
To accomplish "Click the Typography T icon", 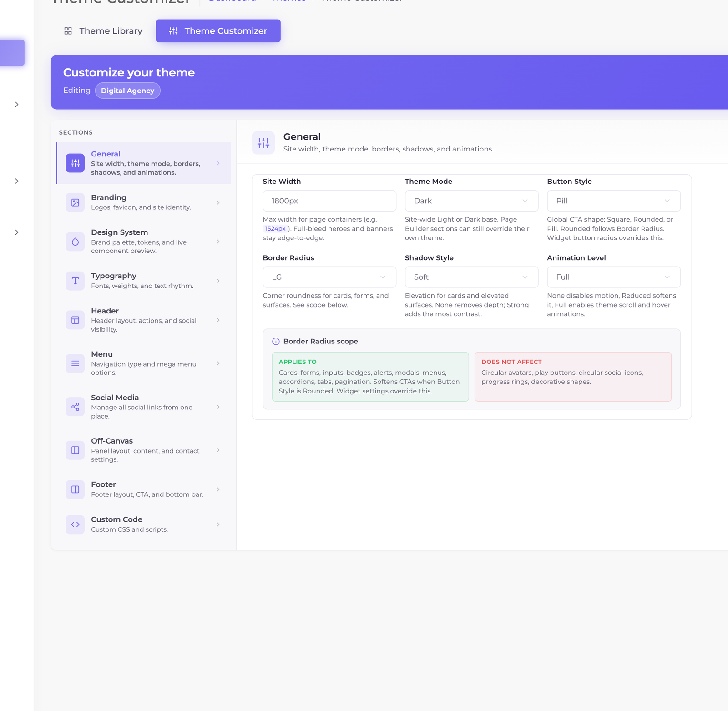I will point(75,281).
